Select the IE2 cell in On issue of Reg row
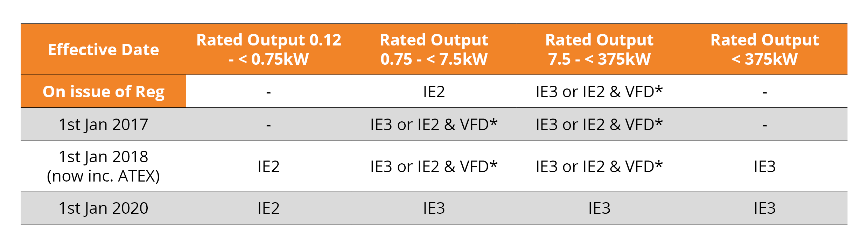The image size is (868, 248). (434, 92)
